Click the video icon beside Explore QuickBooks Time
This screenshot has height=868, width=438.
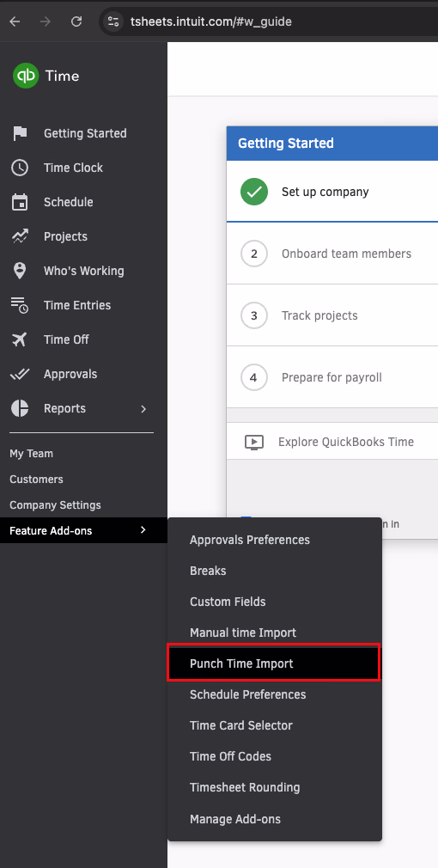[x=254, y=443]
